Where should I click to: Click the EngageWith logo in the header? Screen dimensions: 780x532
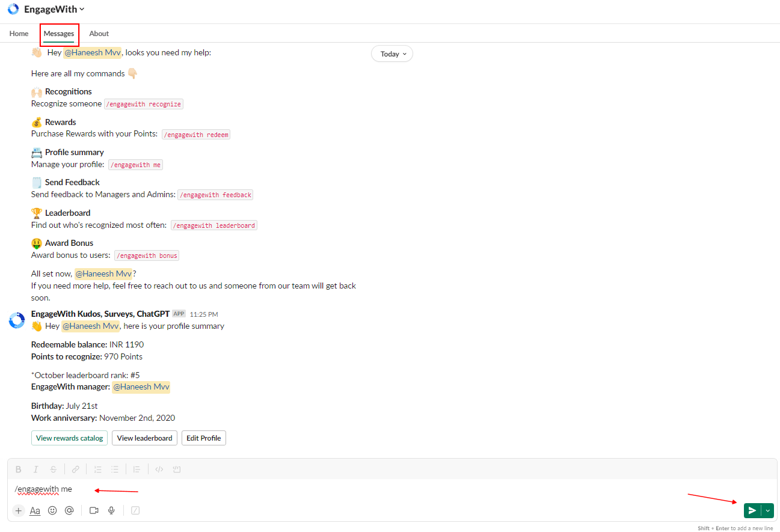pyautogui.click(x=13, y=9)
